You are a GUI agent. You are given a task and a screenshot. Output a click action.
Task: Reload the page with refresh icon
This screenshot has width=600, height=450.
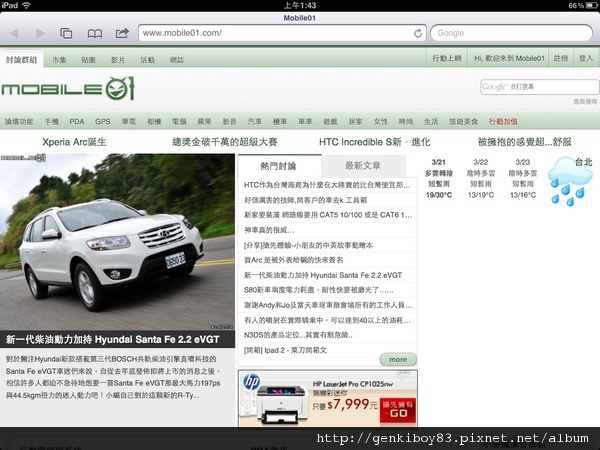click(x=418, y=33)
